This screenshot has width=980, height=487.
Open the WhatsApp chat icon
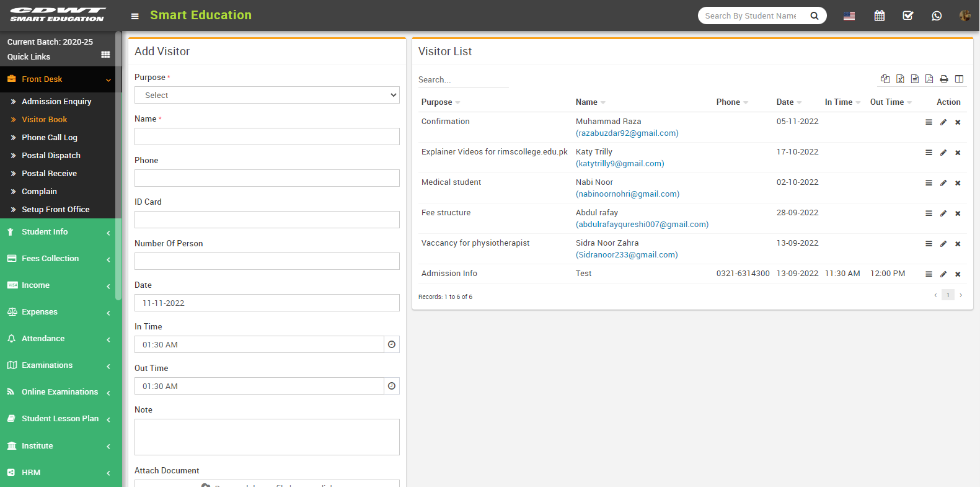tap(937, 16)
